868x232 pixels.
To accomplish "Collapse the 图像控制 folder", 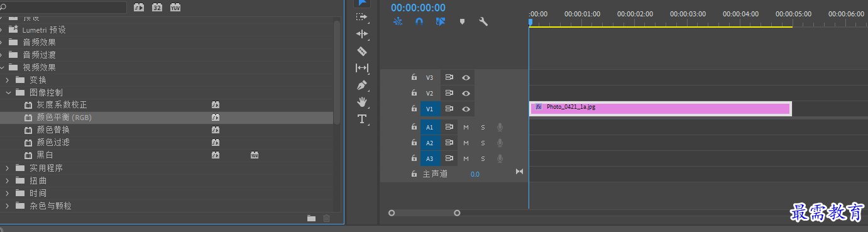I will [9, 92].
